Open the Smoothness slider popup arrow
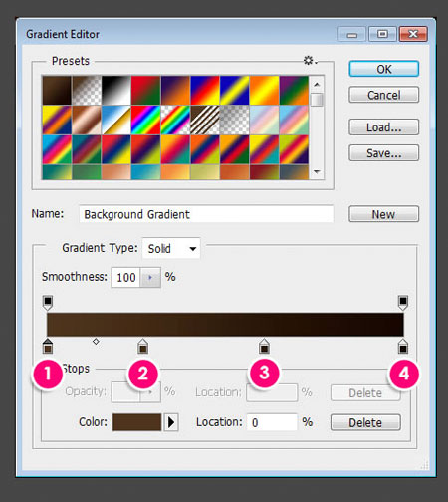Viewport: 448px width, 502px height. [150, 277]
